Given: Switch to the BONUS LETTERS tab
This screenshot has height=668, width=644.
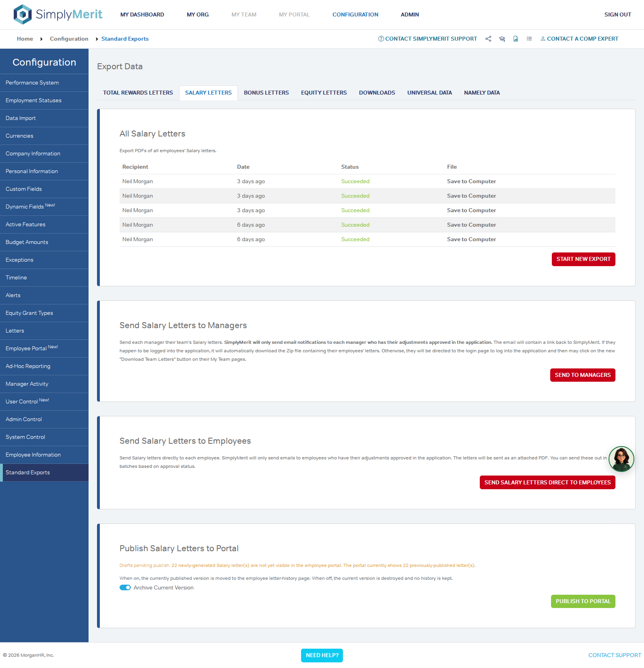Looking at the screenshot, I should [x=266, y=93].
